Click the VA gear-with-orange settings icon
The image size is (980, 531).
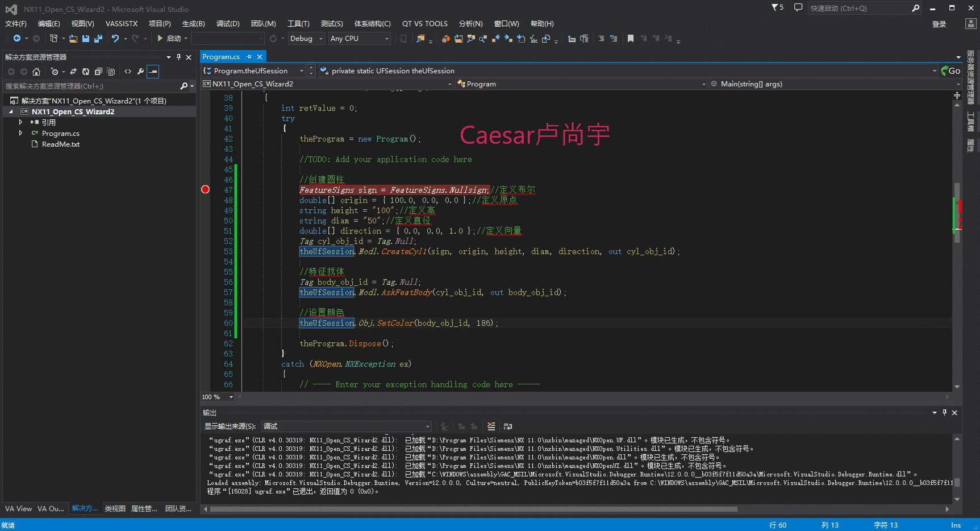pyautogui.click(x=446, y=39)
